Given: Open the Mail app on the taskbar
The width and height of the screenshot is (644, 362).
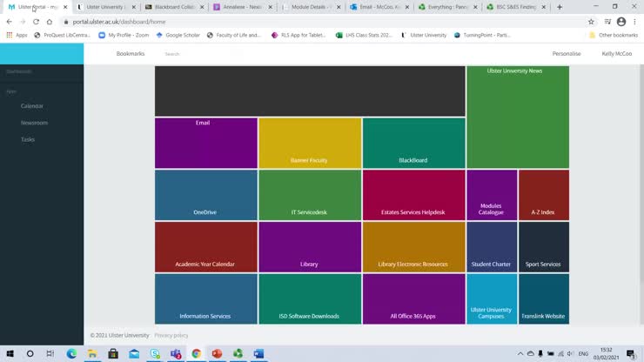Looking at the screenshot, I should [x=134, y=353].
